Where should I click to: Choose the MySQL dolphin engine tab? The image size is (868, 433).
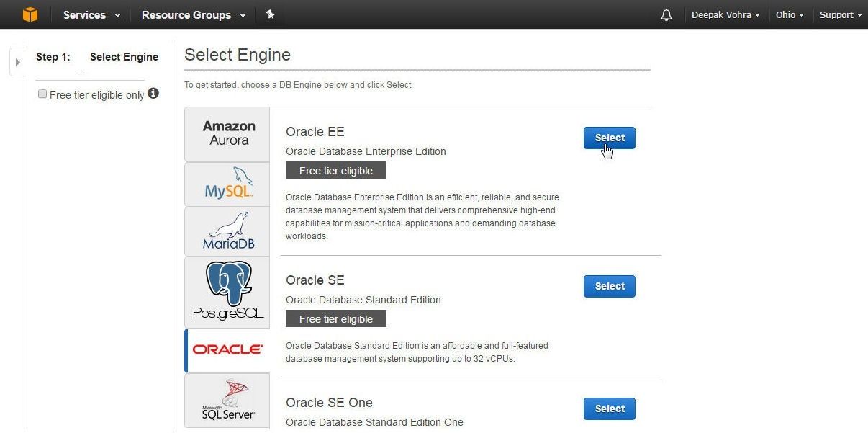(x=227, y=184)
